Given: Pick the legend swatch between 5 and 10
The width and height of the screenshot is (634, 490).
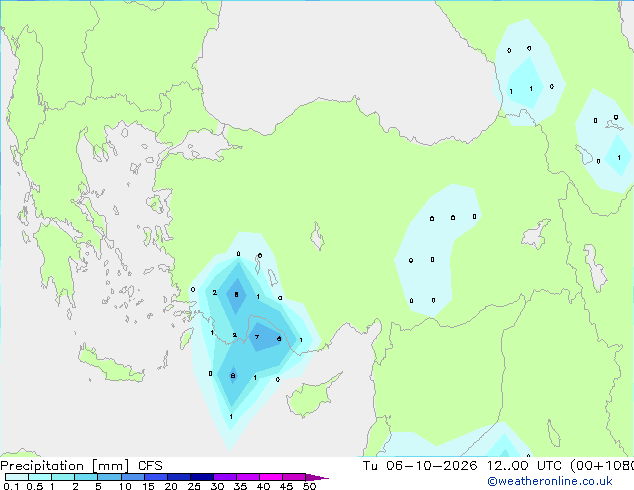Looking at the screenshot, I should (x=109, y=477).
